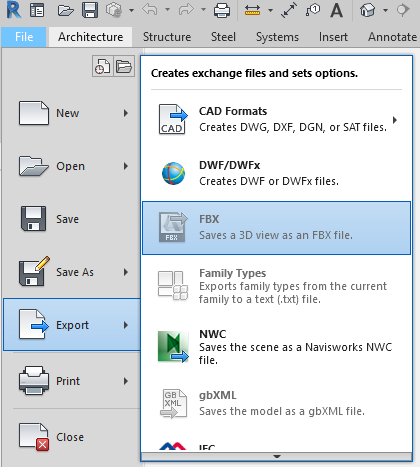Switch to the Systems ribbon tab
This screenshot has width=420, height=467.
click(277, 37)
